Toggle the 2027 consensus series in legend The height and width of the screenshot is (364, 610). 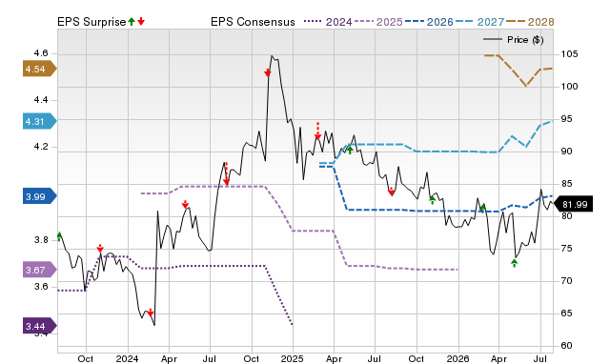click(x=479, y=22)
